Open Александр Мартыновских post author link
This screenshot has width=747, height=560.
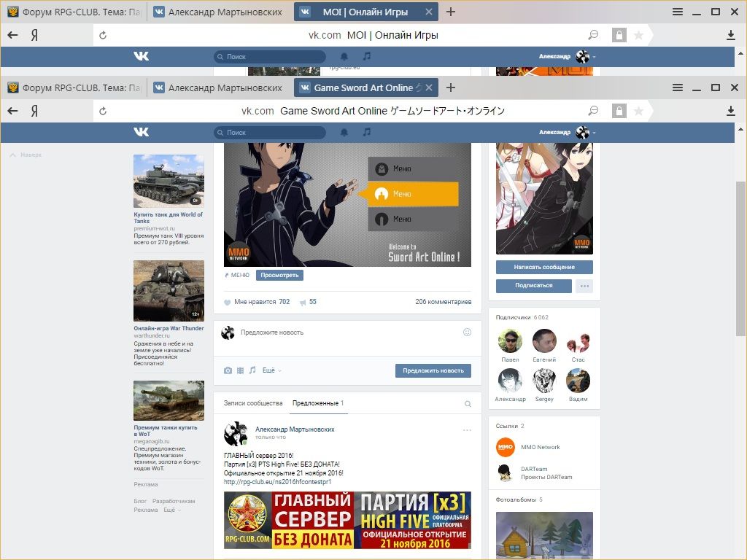[x=295, y=429]
